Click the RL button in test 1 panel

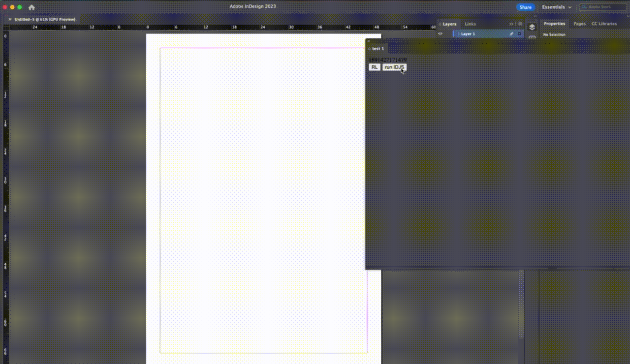375,67
